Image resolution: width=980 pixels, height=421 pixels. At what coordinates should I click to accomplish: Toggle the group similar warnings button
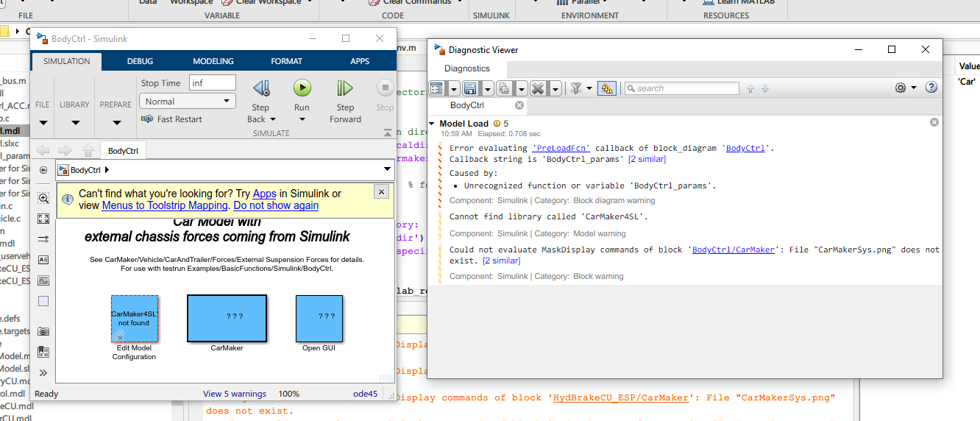tap(608, 88)
